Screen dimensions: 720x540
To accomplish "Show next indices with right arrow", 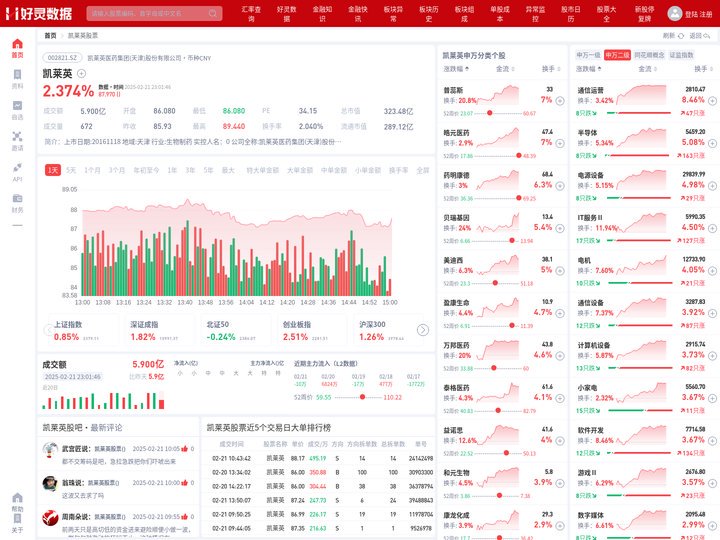I will pos(423,330).
